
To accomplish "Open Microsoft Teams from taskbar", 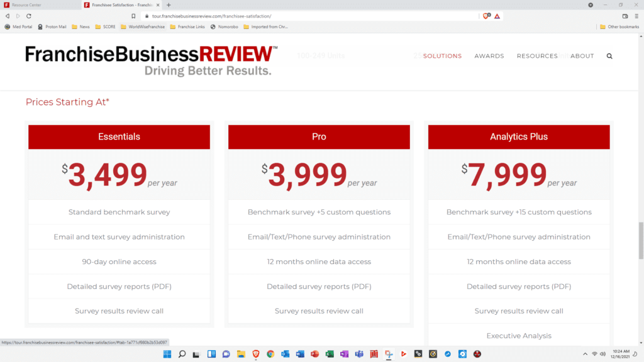I will 359,354.
